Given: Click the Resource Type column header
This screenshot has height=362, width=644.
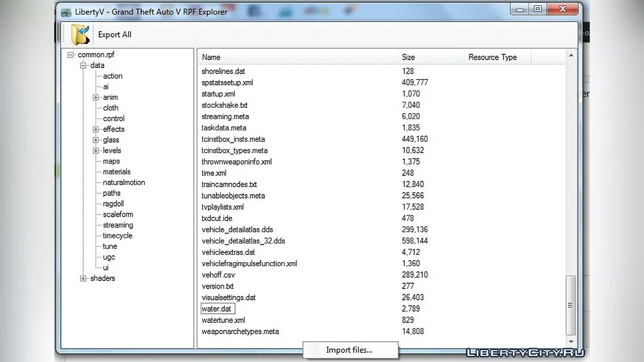Looking at the screenshot, I should coord(492,57).
